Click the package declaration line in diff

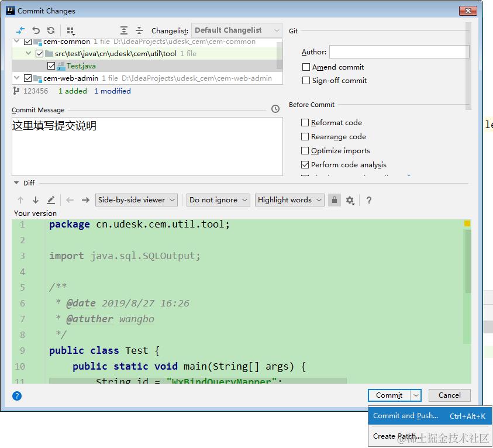tap(139, 224)
